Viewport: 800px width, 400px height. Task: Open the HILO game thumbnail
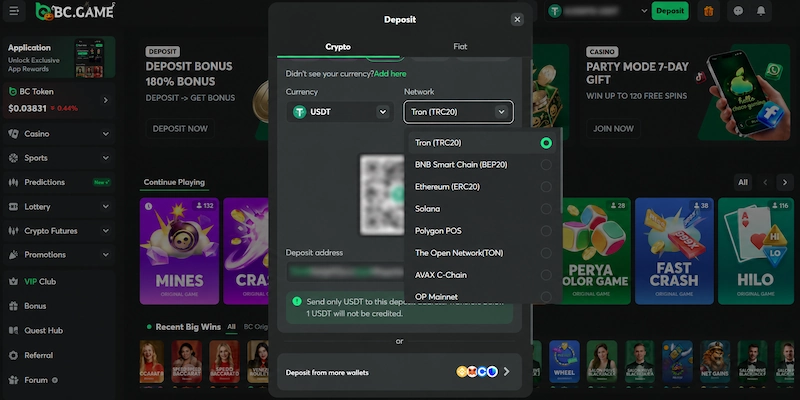[756, 251]
